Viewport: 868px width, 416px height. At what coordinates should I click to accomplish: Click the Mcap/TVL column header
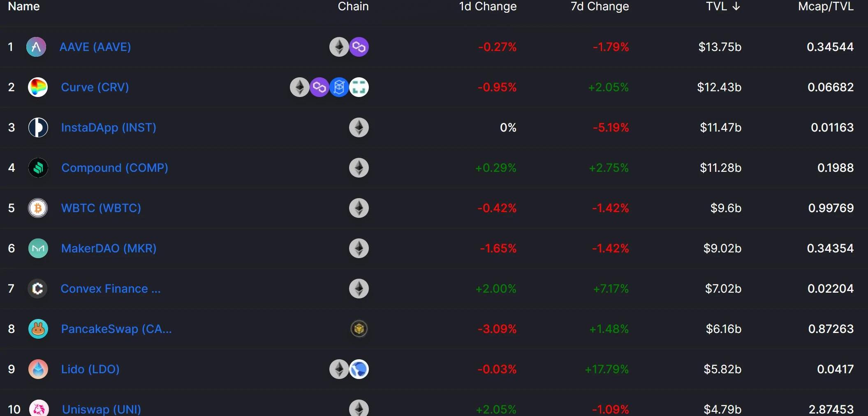click(x=826, y=7)
